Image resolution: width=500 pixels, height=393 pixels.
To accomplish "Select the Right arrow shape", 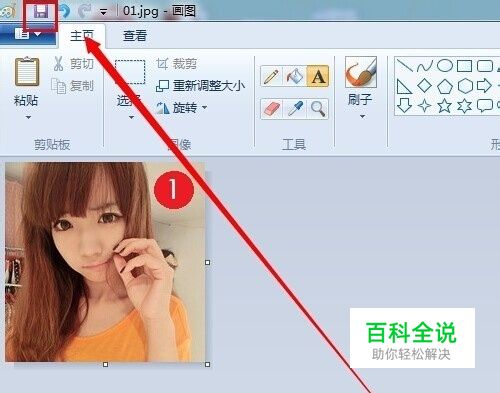I will [485, 86].
